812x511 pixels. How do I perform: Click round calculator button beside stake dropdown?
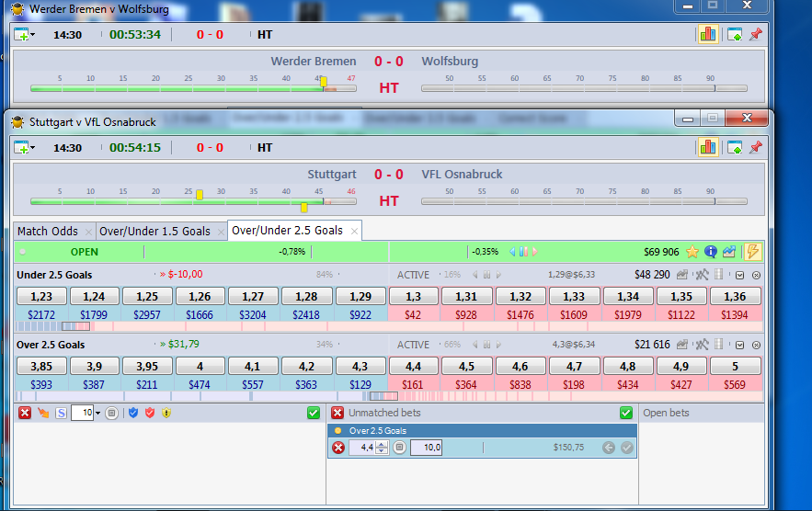click(x=111, y=414)
